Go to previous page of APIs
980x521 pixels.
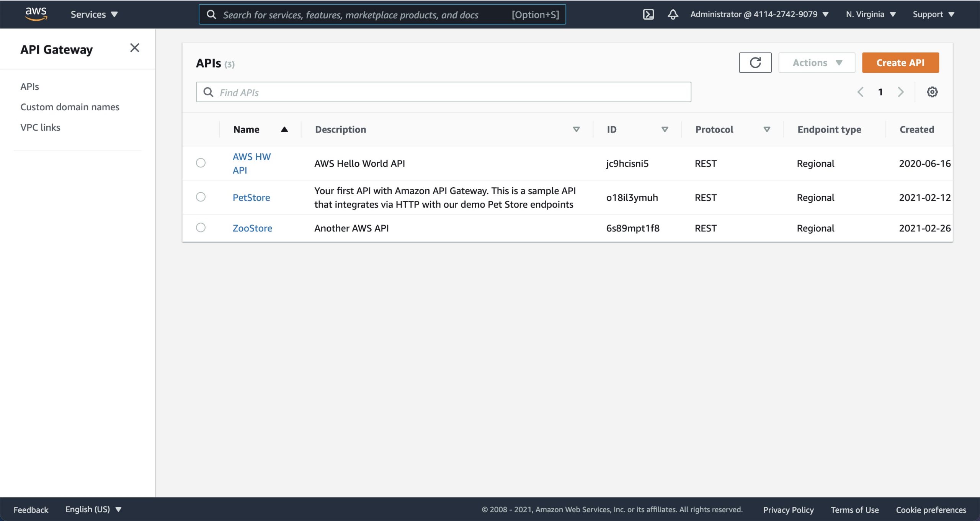(860, 92)
